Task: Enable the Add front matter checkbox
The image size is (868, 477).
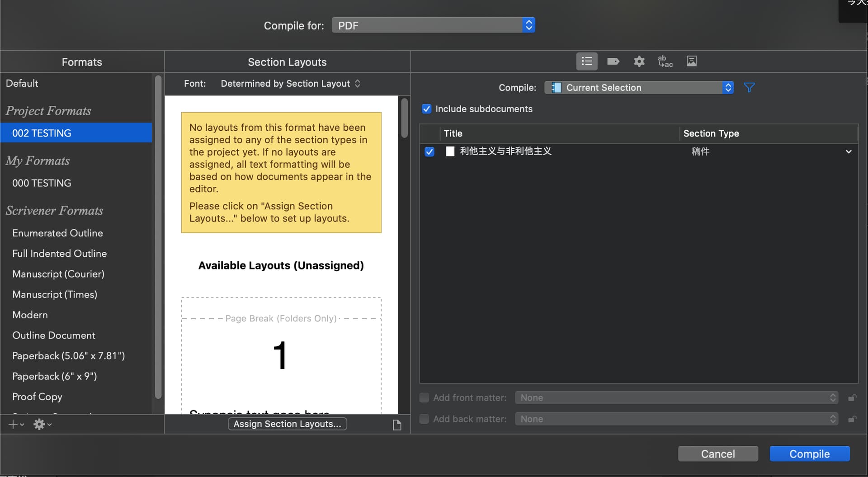Action: pyautogui.click(x=424, y=398)
